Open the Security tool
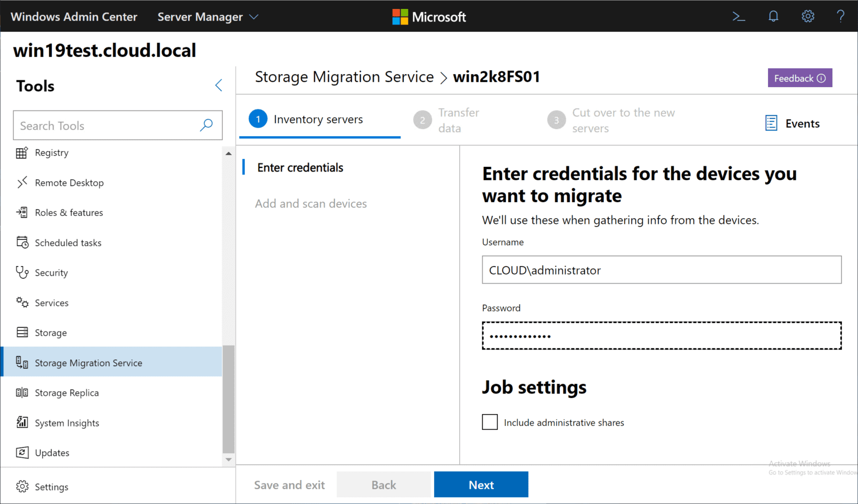 (x=51, y=272)
